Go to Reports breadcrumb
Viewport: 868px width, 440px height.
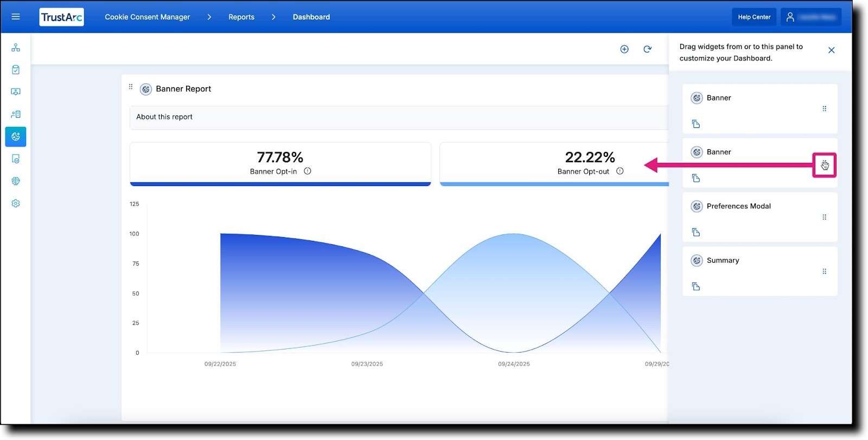[241, 17]
